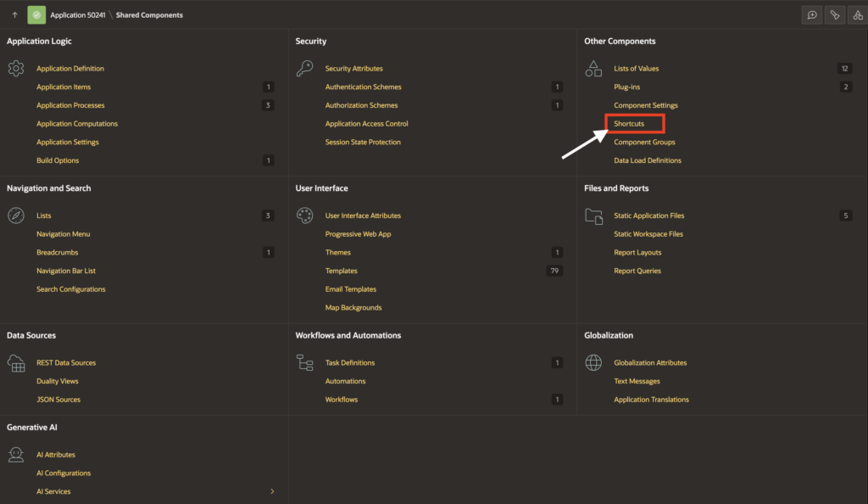Image resolution: width=868 pixels, height=504 pixels.
Task: Open Static Application Files
Action: click(648, 216)
